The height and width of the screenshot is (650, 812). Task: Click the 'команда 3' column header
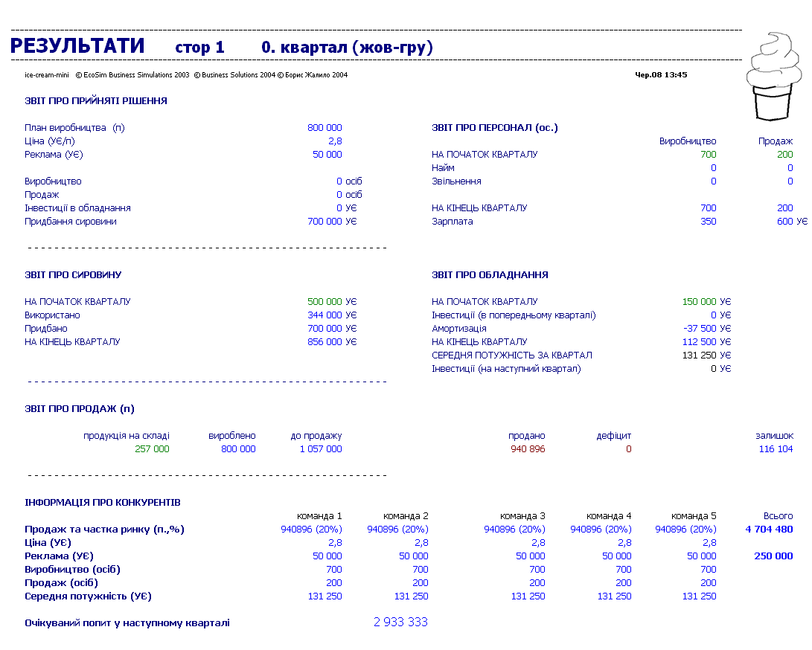(x=522, y=516)
